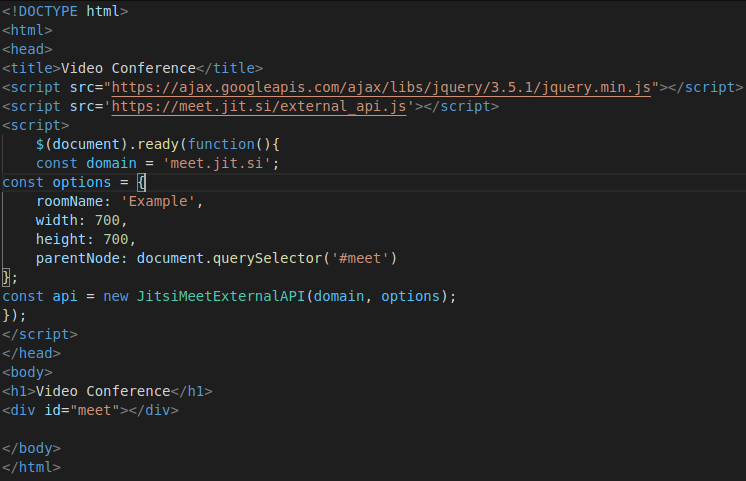Click the querySelector method call
The image size is (746, 481).
(263, 258)
